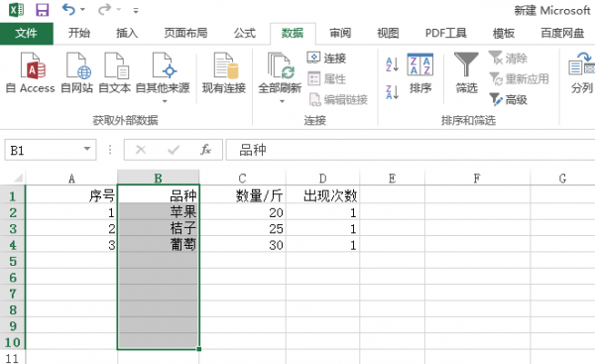The height and width of the screenshot is (364, 595).
Task: Click the select-all corner triangle
Action: pos(17,178)
